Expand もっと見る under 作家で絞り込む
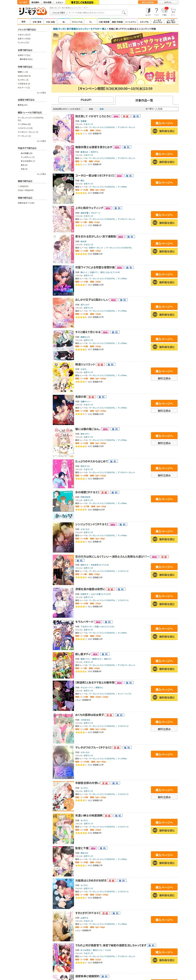196x980 pixels. [41, 92]
